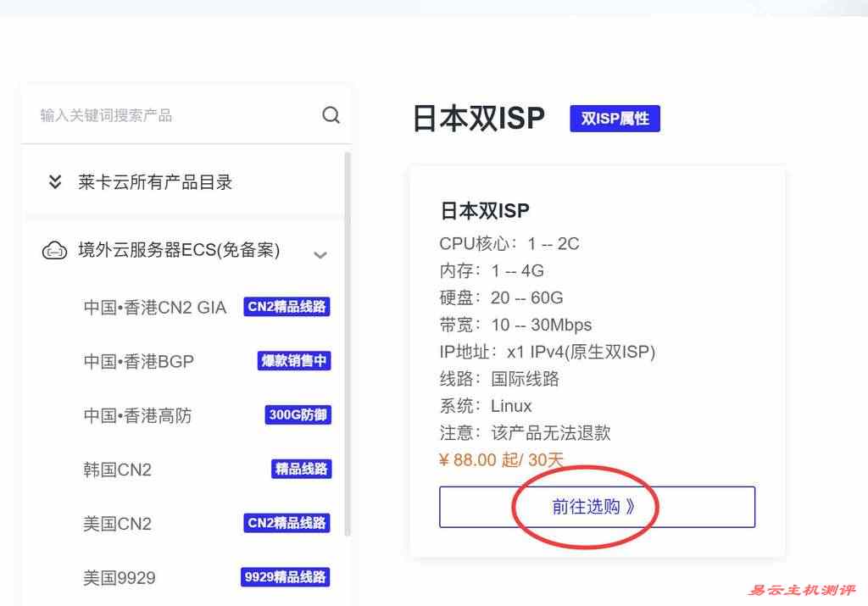
Task: Click the IP地址 x1 IPv4 line
Action: point(548,352)
